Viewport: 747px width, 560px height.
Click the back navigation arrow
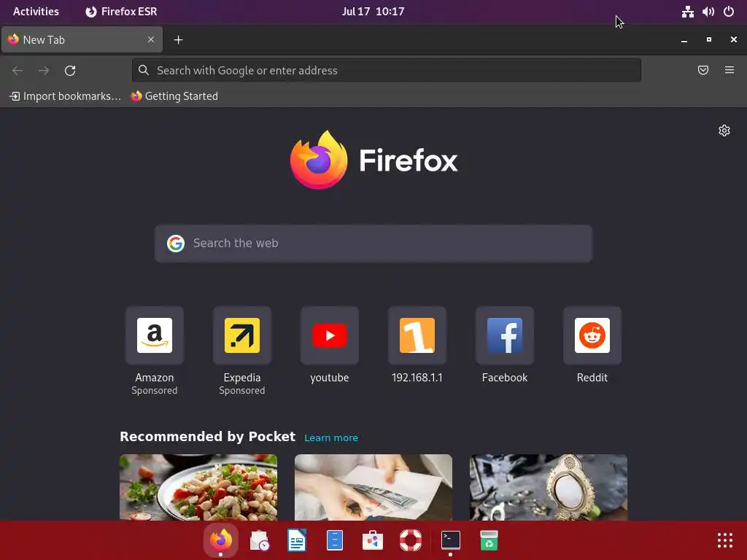tap(18, 71)
